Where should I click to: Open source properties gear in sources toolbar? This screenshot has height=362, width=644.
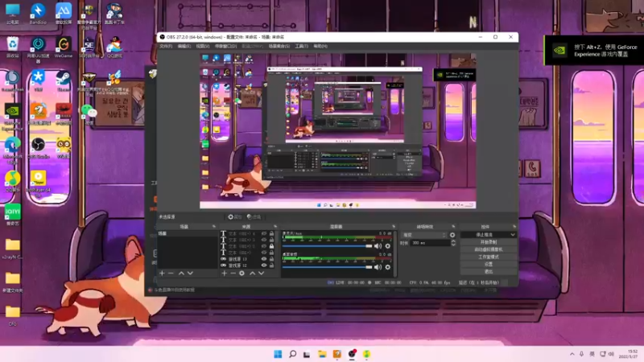242,273
